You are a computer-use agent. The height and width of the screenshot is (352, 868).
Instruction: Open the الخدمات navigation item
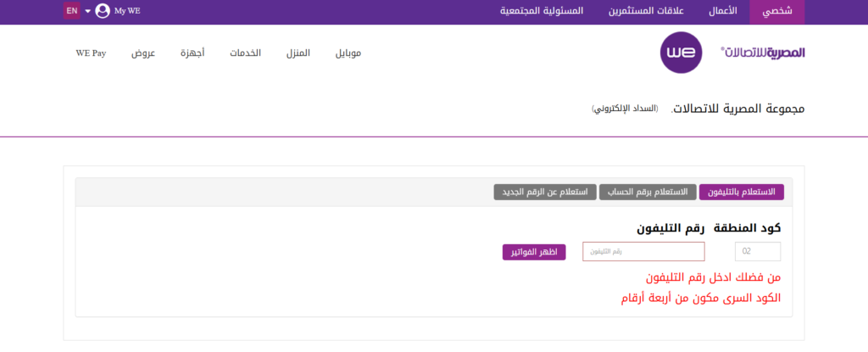[245, 53]
